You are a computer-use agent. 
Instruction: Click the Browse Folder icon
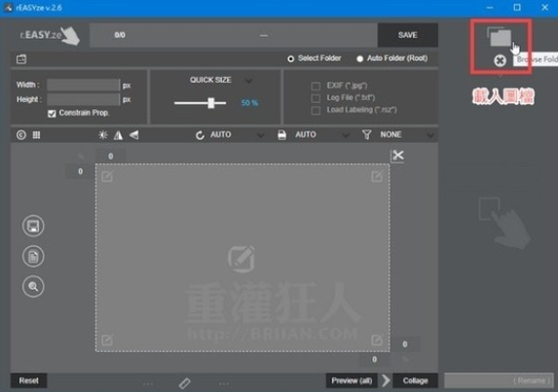click(500, 36)
